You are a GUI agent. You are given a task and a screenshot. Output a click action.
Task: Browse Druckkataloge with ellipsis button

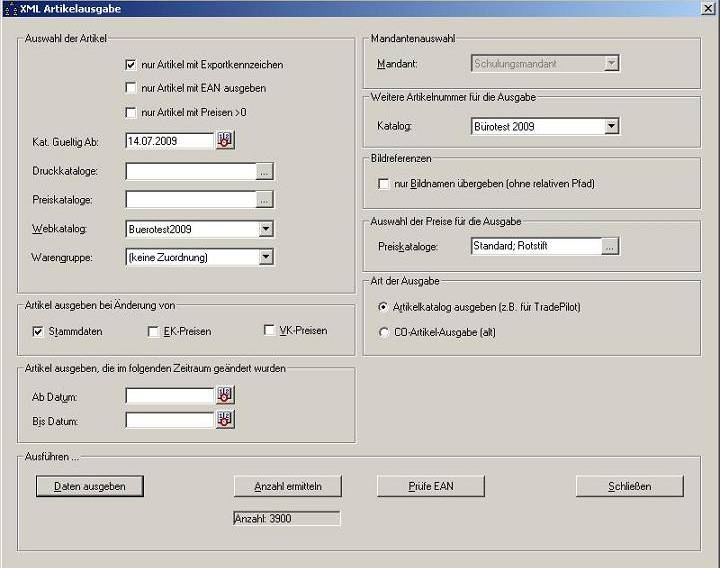(x=264, y=172)
